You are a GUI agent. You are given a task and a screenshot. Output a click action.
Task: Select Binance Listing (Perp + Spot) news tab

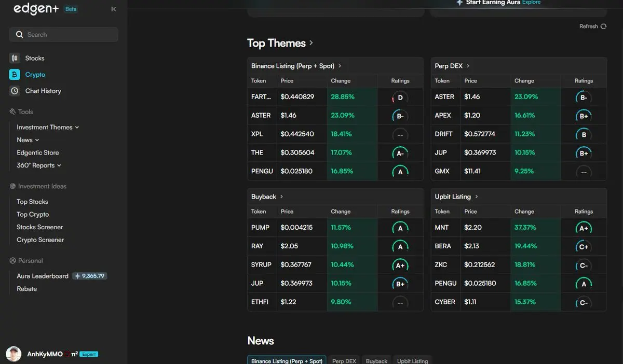[287, 360]
